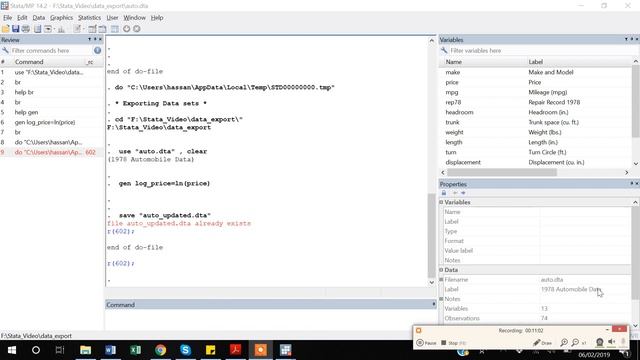640x360 pixels.
Task: Click the Log begin/close toolbar icon
Action: click(x=38, y=29)
